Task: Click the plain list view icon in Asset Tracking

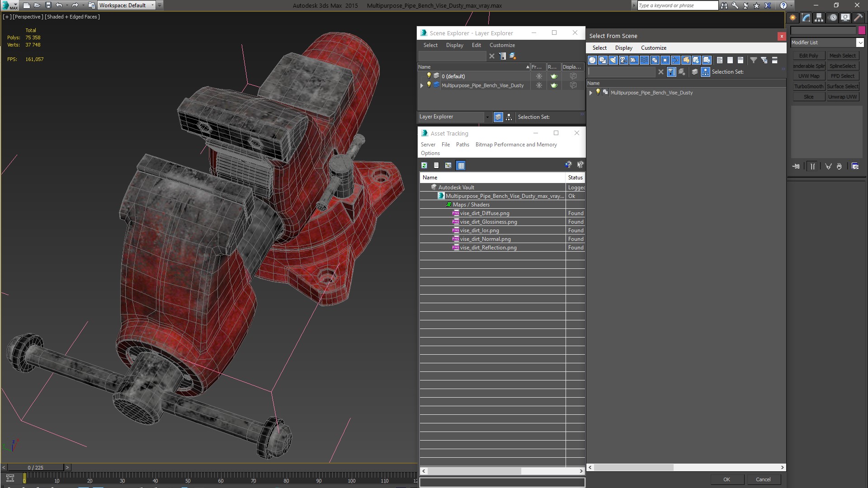Action: click(x=436, y=165)
